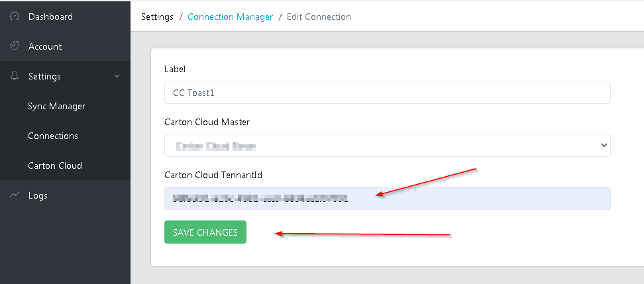Image resolution: width=644 pixels, height=284 pixels.
Task: Click the Edit Connection breadcrumb text
Action: [319, 17]
